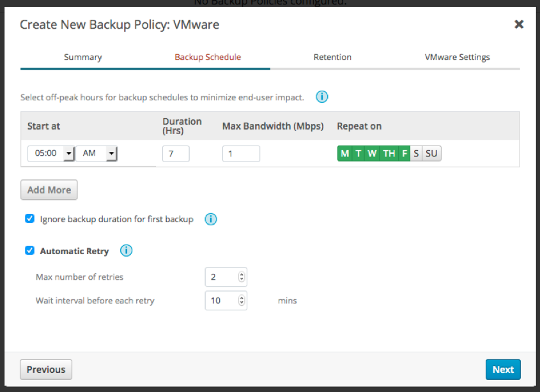Click Add More schedule button
The height and width of the screenshot is (392, 540).
49,190
